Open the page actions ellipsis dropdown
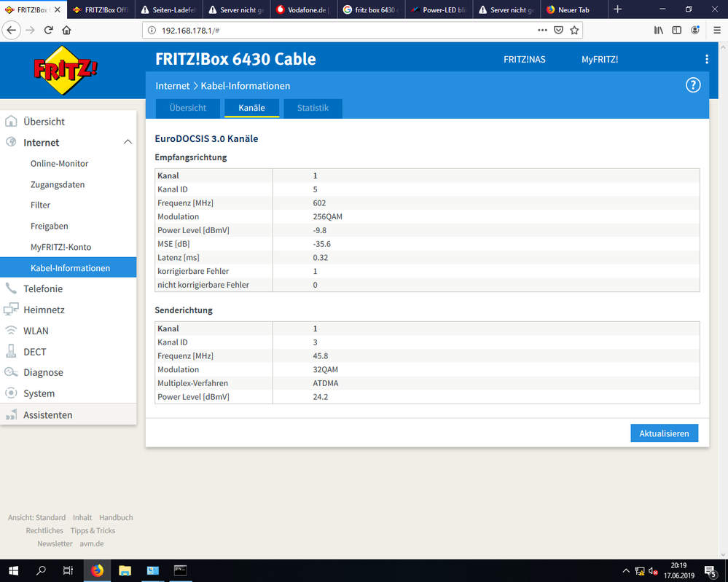Image resolution: width=728 pixels, height=582 pixels. pyautogui.click(x=542, y=30)
